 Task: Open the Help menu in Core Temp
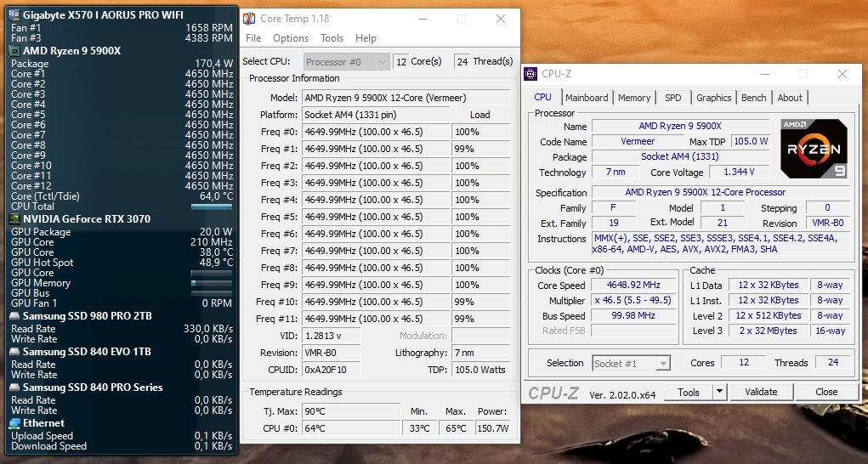(366, 38)
